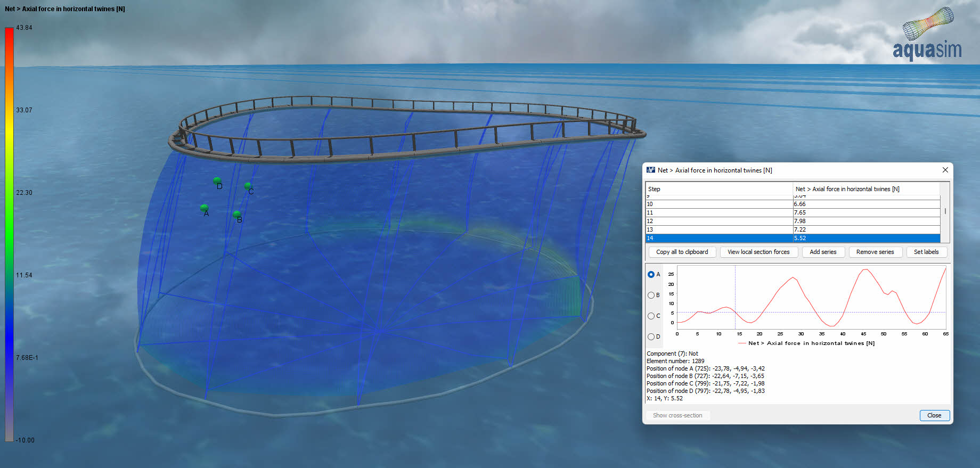Click the -10.00 legend minimum label
The height and width of the screenshot is (468, 980).
tap(24, 440)
